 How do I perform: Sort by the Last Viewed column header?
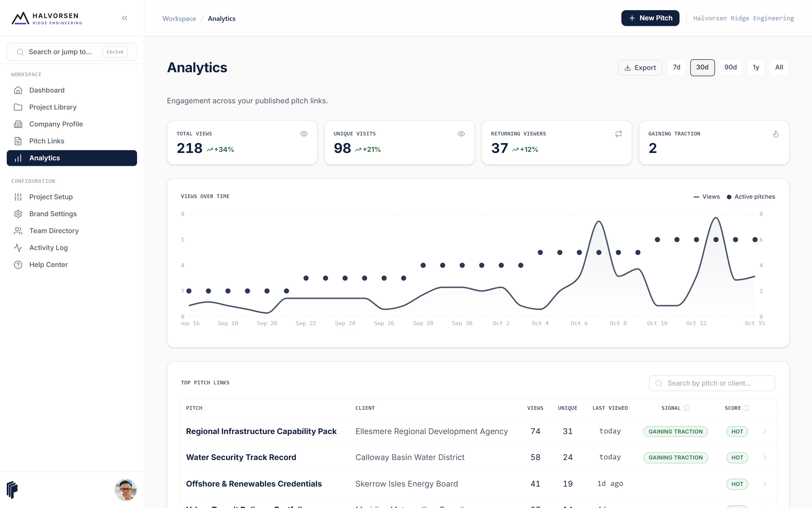coord(610,408)
